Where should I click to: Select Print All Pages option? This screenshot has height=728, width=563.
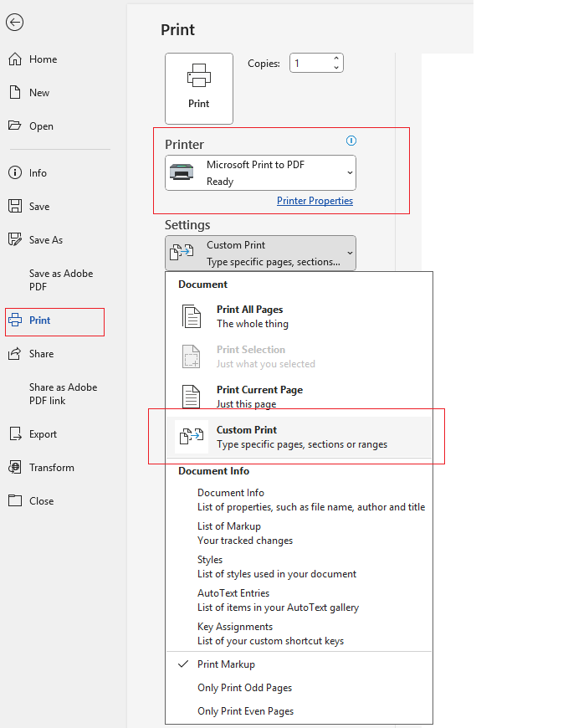coord(299,316)
